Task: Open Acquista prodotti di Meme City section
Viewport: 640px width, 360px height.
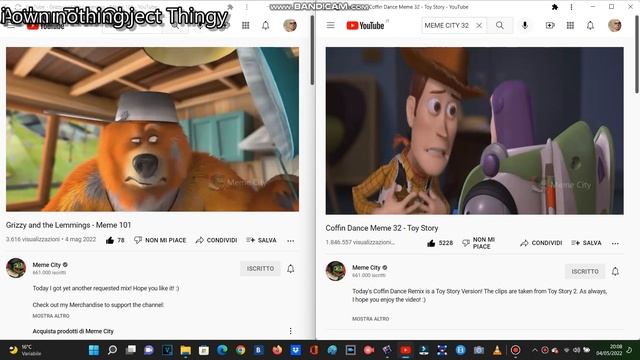Action: pyautogui.click(x=73, y=331)
